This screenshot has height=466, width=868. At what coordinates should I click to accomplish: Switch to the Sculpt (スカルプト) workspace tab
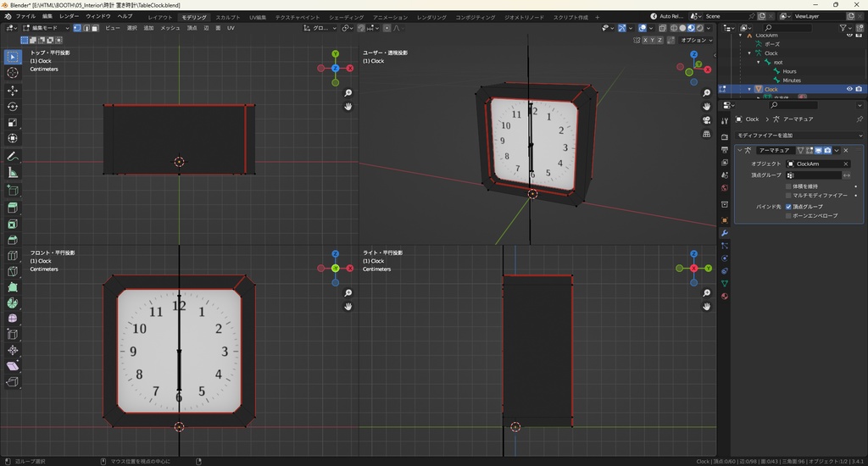point(227,17)
